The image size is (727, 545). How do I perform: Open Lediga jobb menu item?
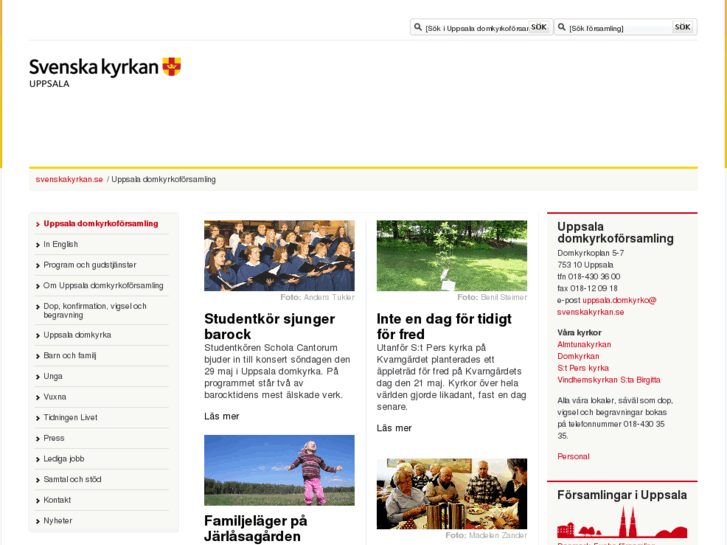64,459
